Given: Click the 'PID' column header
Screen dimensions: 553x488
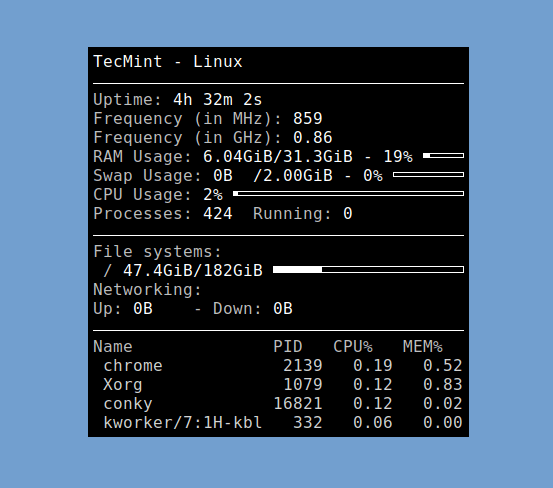Looking at the screenshot, I should [x=288, y=347].
